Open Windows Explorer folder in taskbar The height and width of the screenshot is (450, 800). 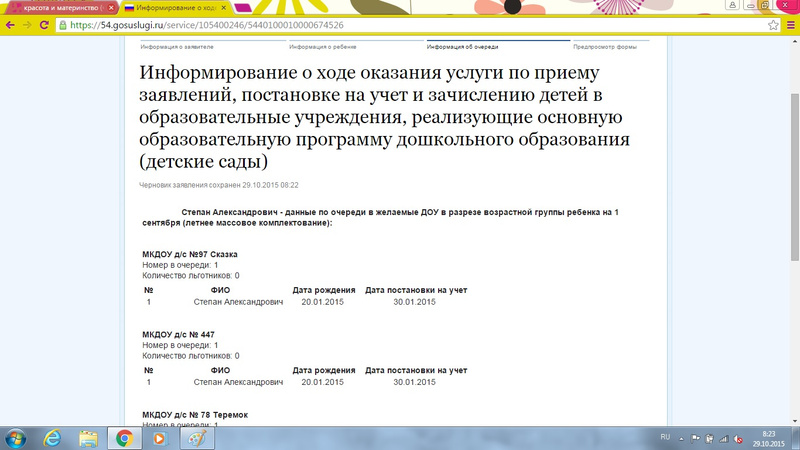pyautogui.click(x=88, y=439)
